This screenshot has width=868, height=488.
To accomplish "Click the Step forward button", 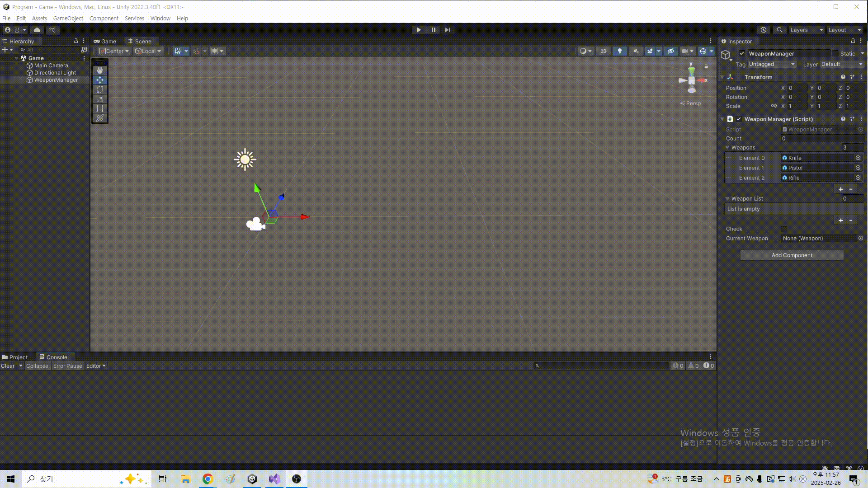I will tap(448, 30).
